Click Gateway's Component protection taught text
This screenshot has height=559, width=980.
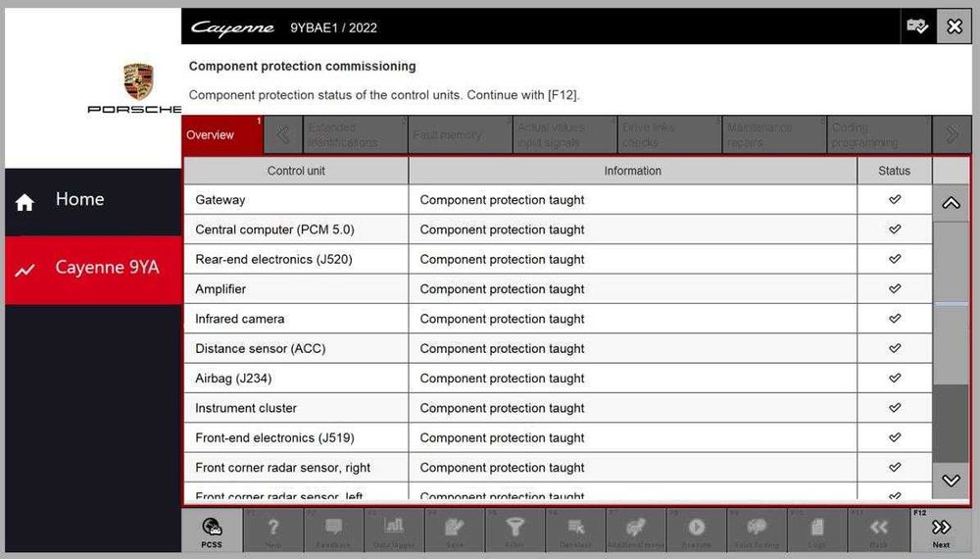(x=502, y=199)
